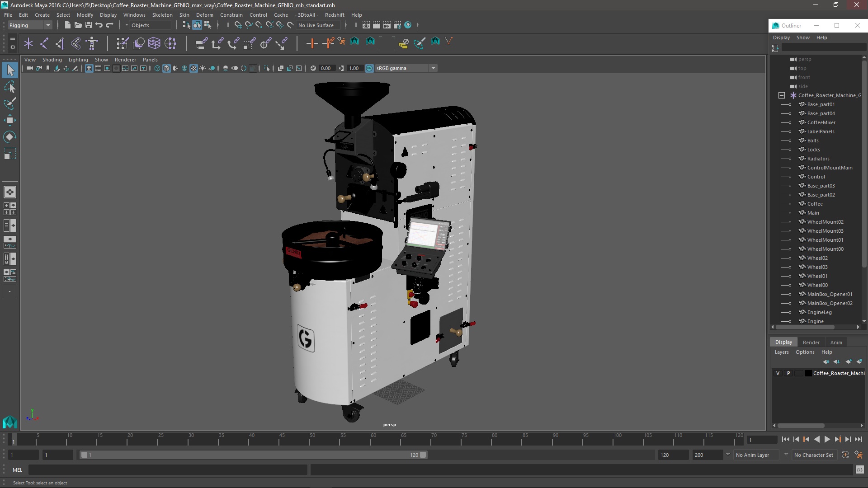Collapse the Coffee_Roaster_Machine_G group
This screenshot has width=868, height=488.
click(782, 95)
